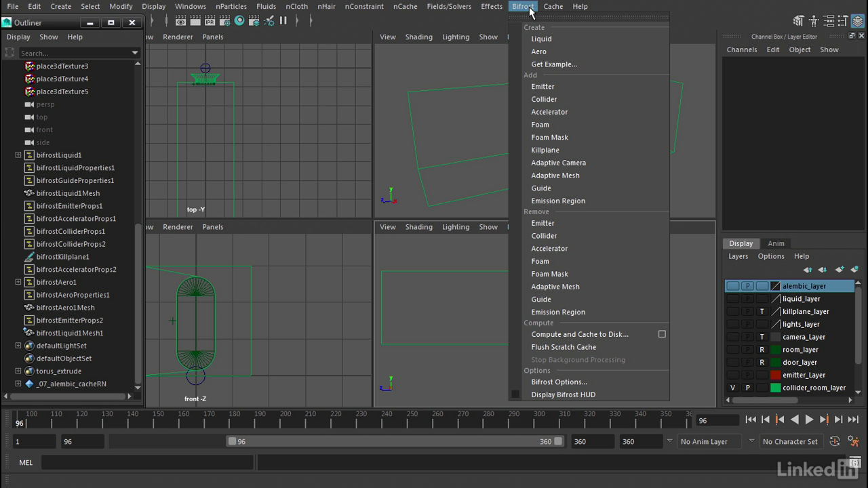Go to start of playback range
Viewport: 868px width, 488px height.
(x=751, y=420)
